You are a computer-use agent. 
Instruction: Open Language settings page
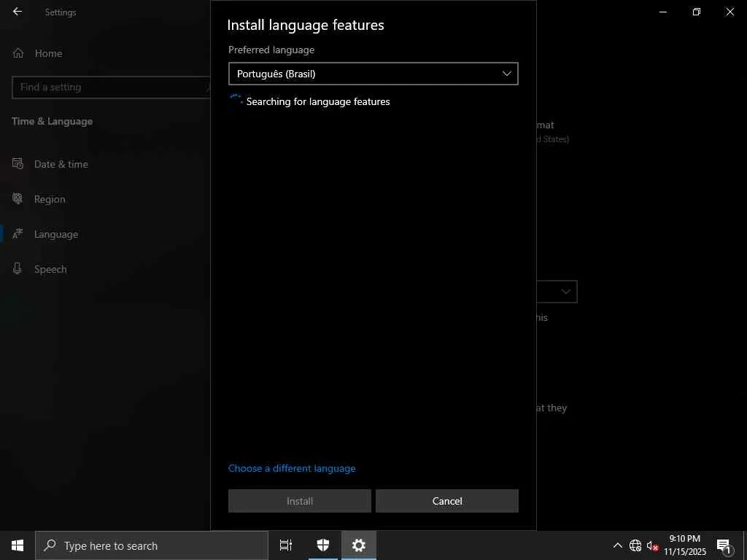click(56, 234)
